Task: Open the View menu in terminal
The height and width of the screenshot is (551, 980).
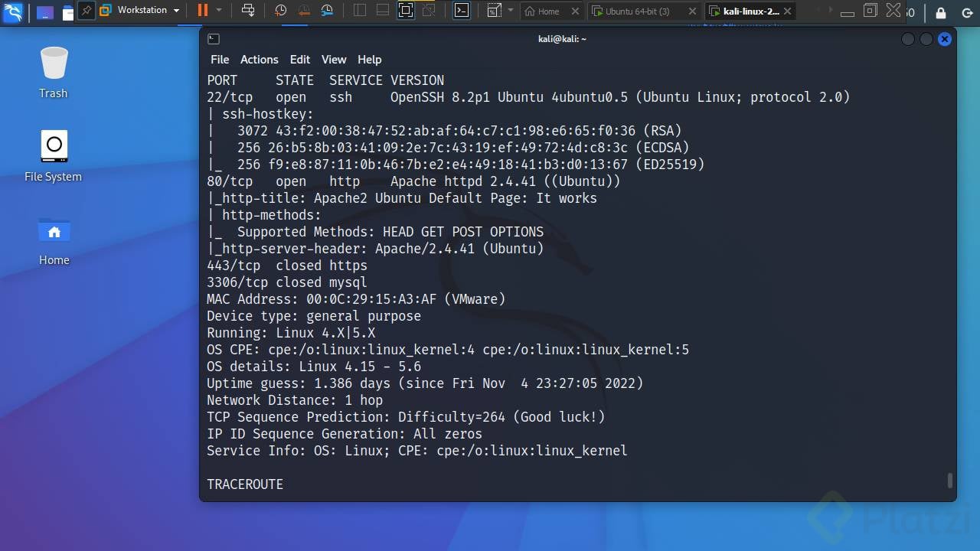Action: [x=334, y=60]
